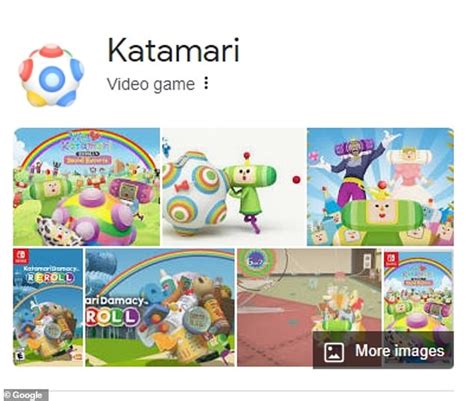Image resolution: width=474 pixels, height=401 pixels.
Task: Click the circular timer in gameplay screenshot
Action: 256,262
